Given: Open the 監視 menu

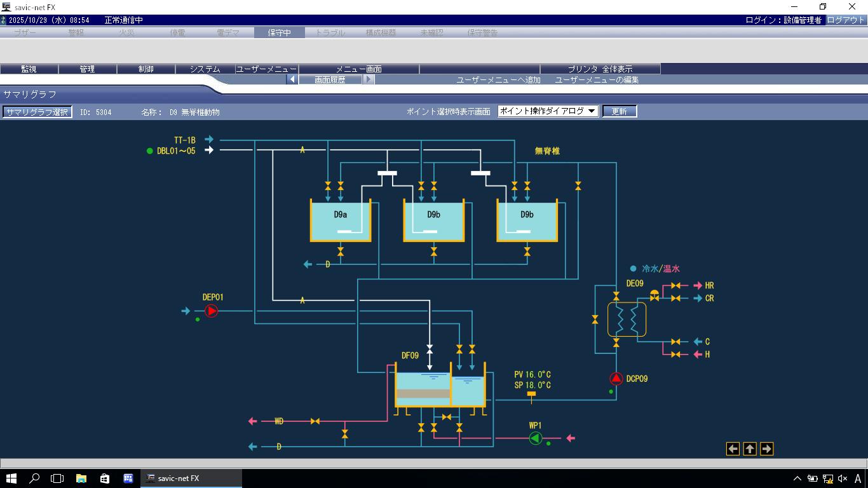Looking at the screenshot, I should 29,69.
